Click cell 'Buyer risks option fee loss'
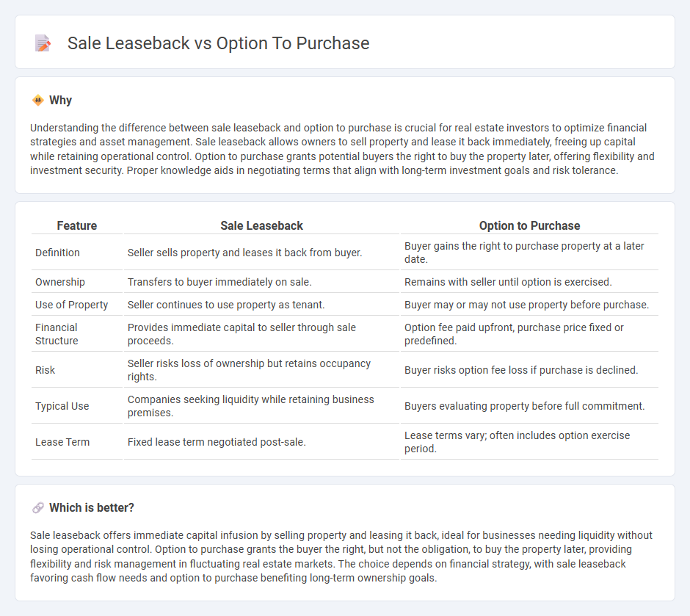The image size is (690, 616). pyautogui.click(x=529, y=370)
